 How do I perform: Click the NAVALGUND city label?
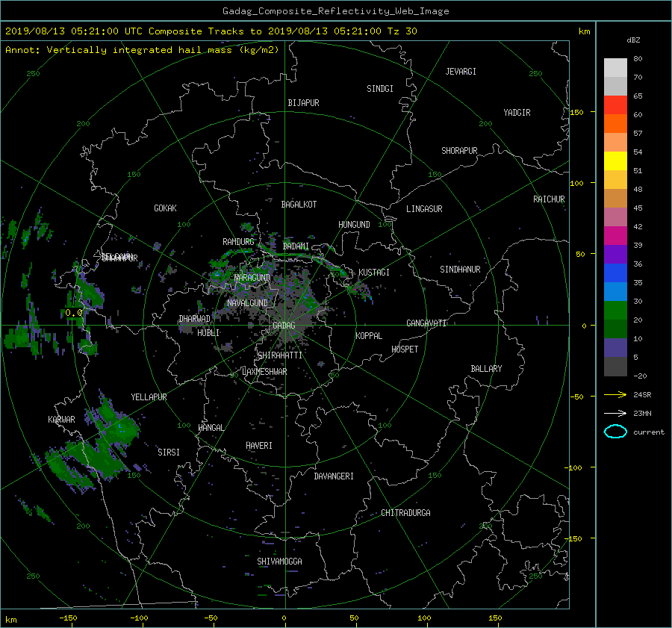coord(248,303)
